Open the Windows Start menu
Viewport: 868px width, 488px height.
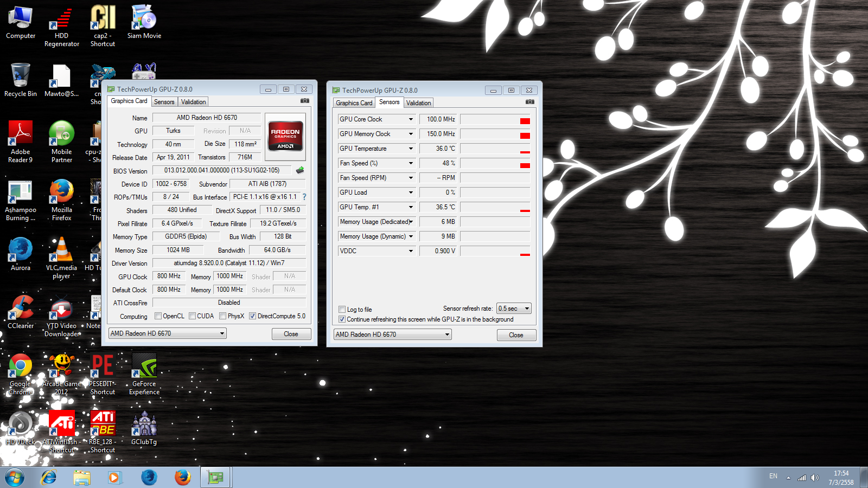coord(15,478)
